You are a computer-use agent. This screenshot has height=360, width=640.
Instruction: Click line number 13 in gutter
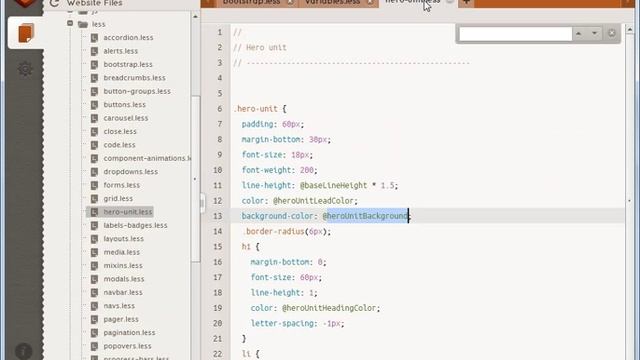click(x=218, y=216)
